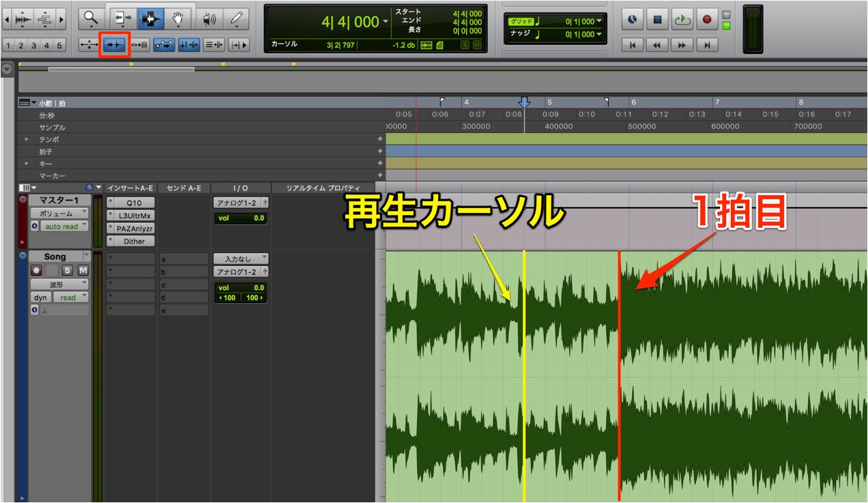This screenshot has width=868, height=503.
Task: Arm recording with Record button
Action: click(707, 20)
